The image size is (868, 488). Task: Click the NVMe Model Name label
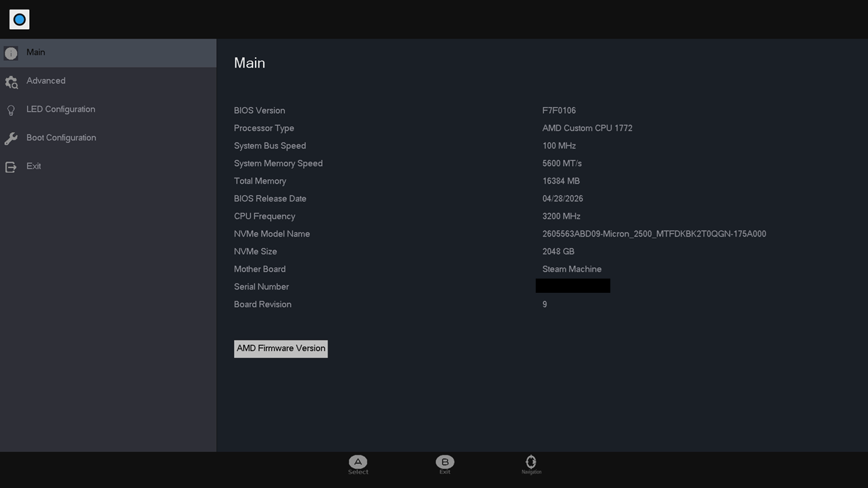[272, 234]
